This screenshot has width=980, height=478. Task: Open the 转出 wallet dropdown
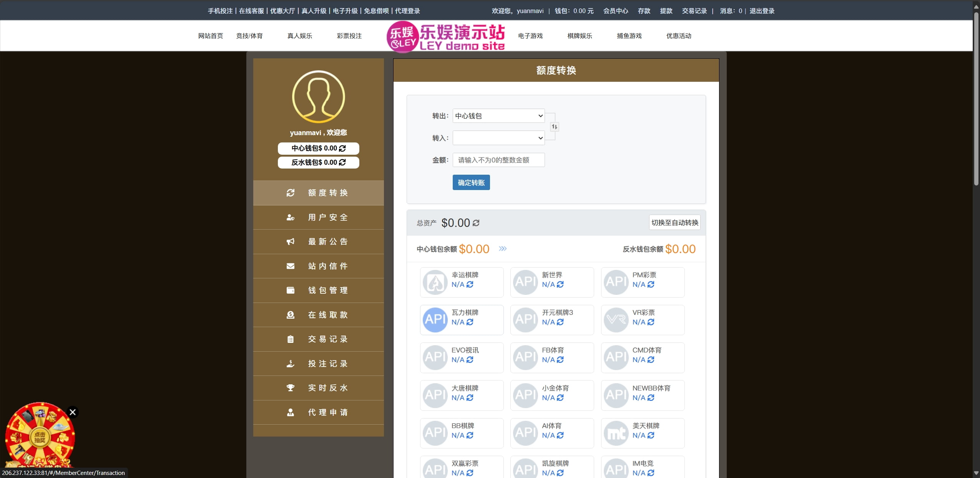[x=498, y=116]
